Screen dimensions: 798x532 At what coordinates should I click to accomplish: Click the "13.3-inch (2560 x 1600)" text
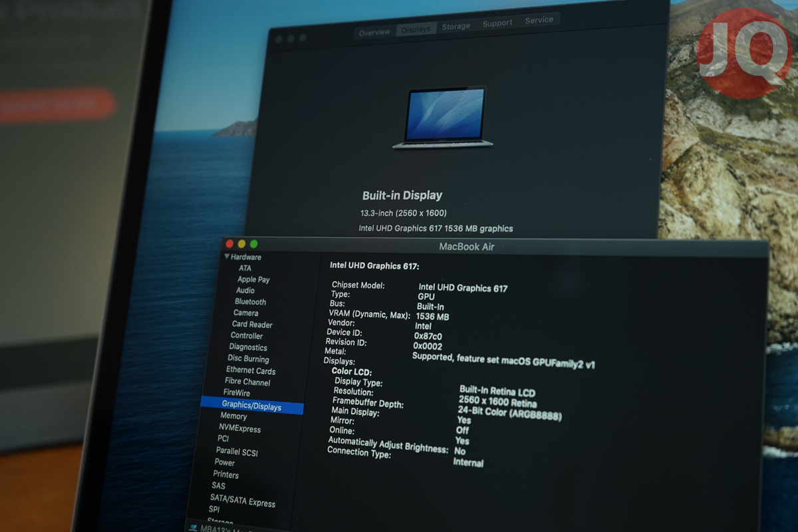coord(403,213)
